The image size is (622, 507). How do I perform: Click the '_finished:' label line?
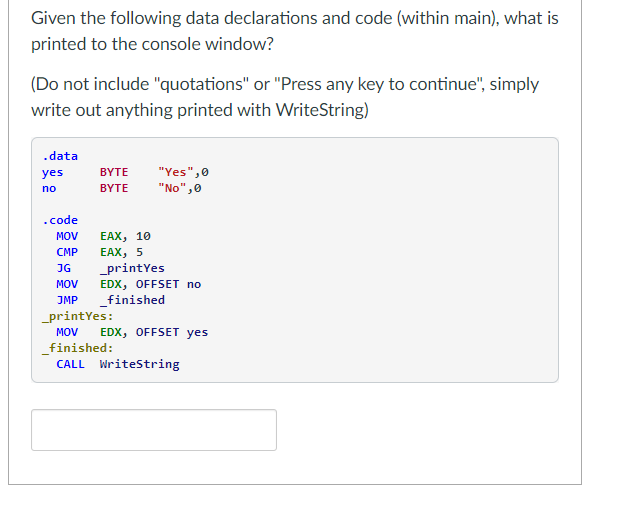(x=78, y=348)
